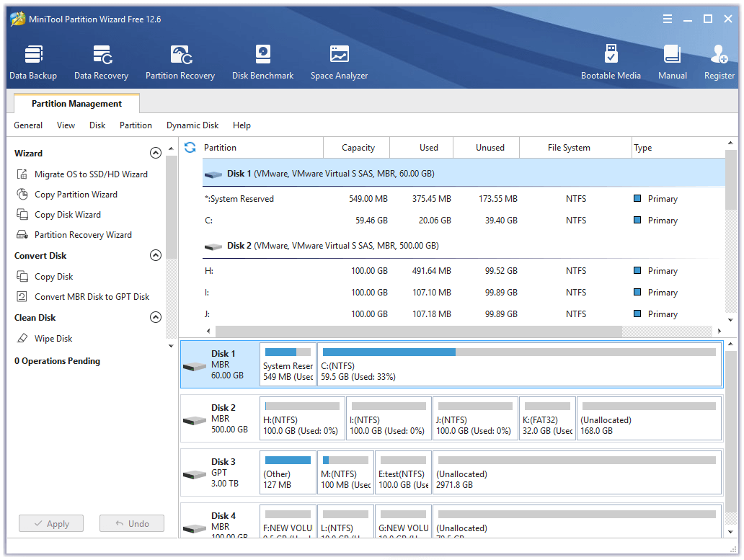Click the Apply button

pos(51,523)
